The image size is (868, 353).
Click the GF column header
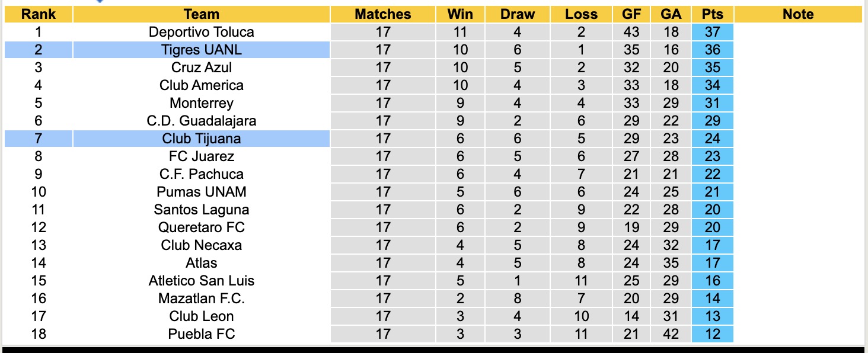[631, 14]
